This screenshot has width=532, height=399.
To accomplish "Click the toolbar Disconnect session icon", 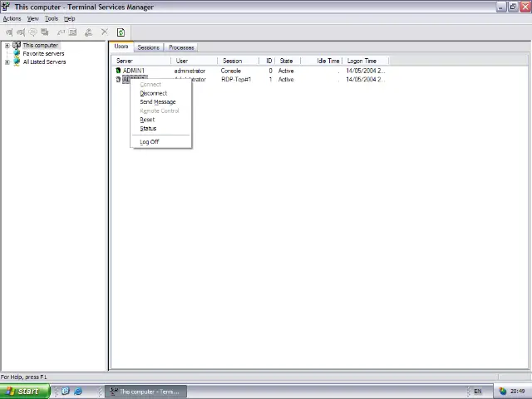I will tap(21, 32).
